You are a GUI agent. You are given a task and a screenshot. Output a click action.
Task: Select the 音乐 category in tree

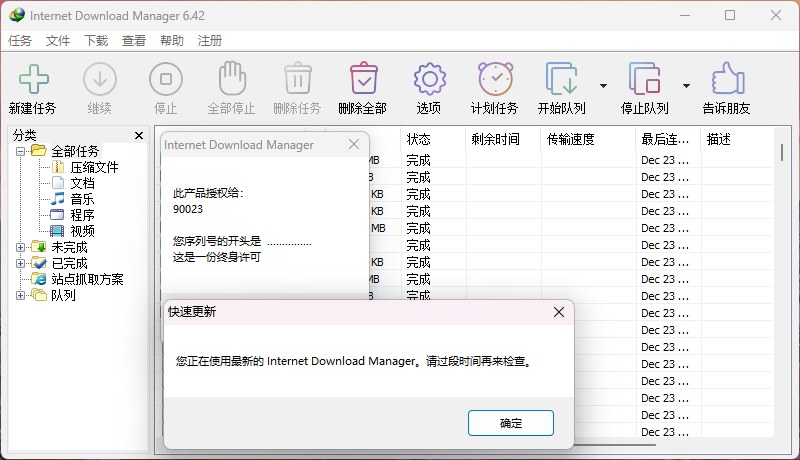coord(82,199)
